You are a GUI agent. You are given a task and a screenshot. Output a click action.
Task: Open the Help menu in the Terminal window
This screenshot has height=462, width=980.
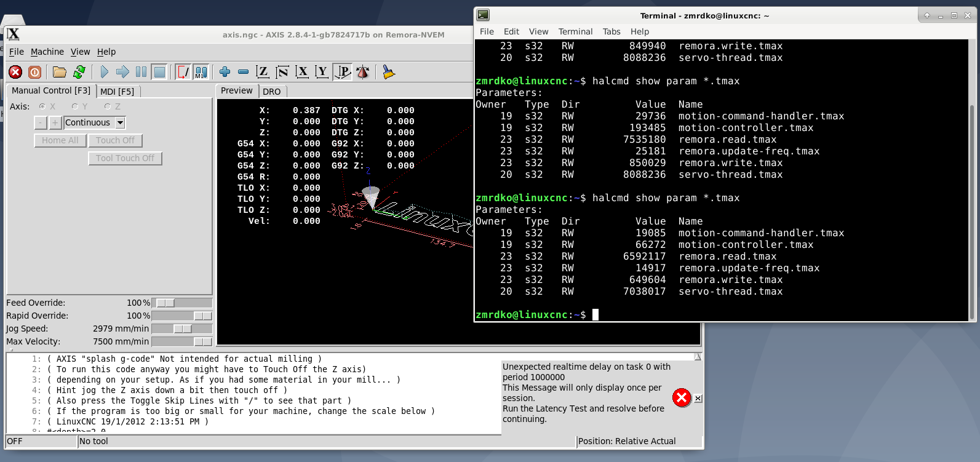click(640, 31)
